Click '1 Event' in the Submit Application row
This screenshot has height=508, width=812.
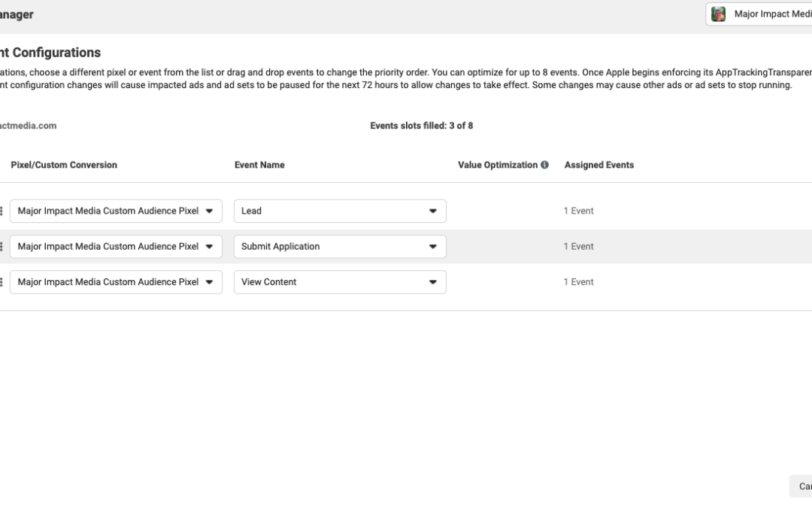pos(578,246)
